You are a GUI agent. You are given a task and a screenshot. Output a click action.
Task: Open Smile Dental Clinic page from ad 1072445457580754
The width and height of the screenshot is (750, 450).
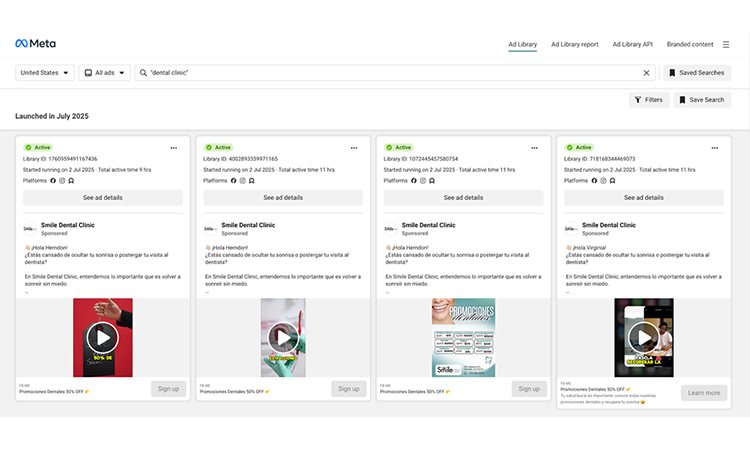[429, 225]
